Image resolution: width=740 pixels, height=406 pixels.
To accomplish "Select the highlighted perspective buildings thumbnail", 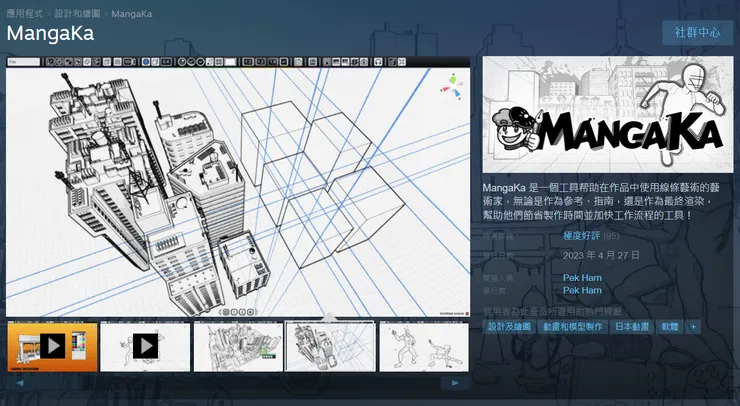I will click(330, 347).
